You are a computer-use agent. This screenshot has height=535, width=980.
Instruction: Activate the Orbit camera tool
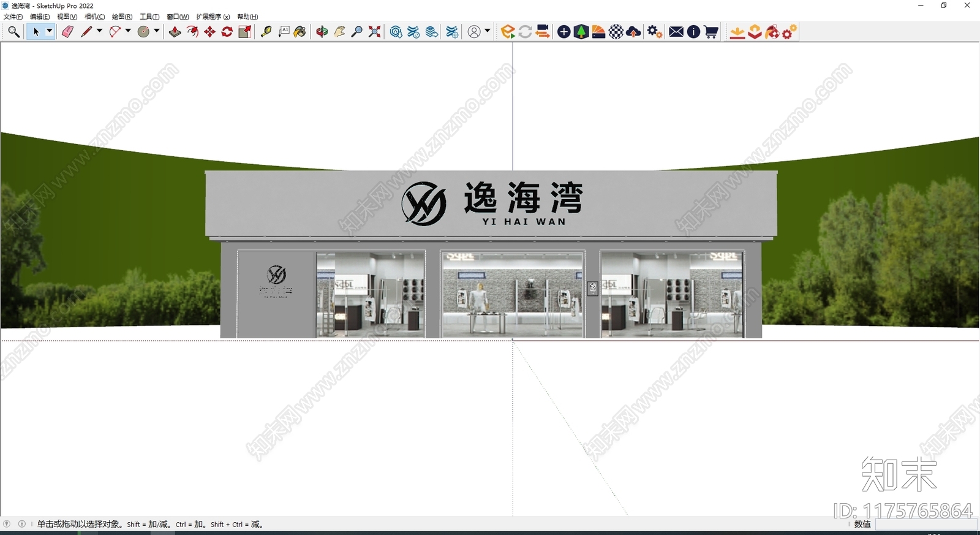[322, 32]
